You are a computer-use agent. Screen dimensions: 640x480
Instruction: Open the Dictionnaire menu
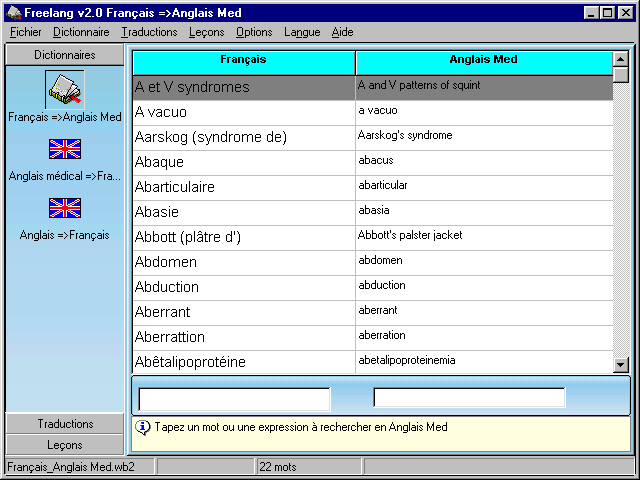pos(81,32)
